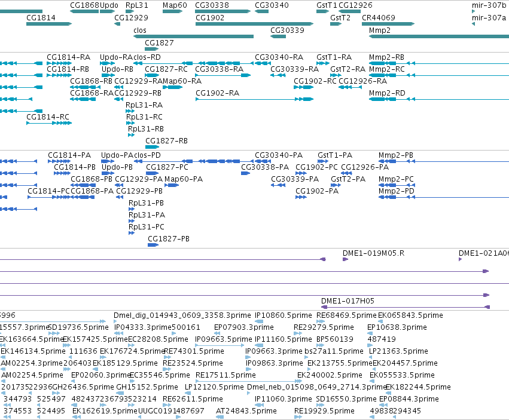Click the Updo gene label in gene track
The image size is (509, 420).
tap(109, 5)
